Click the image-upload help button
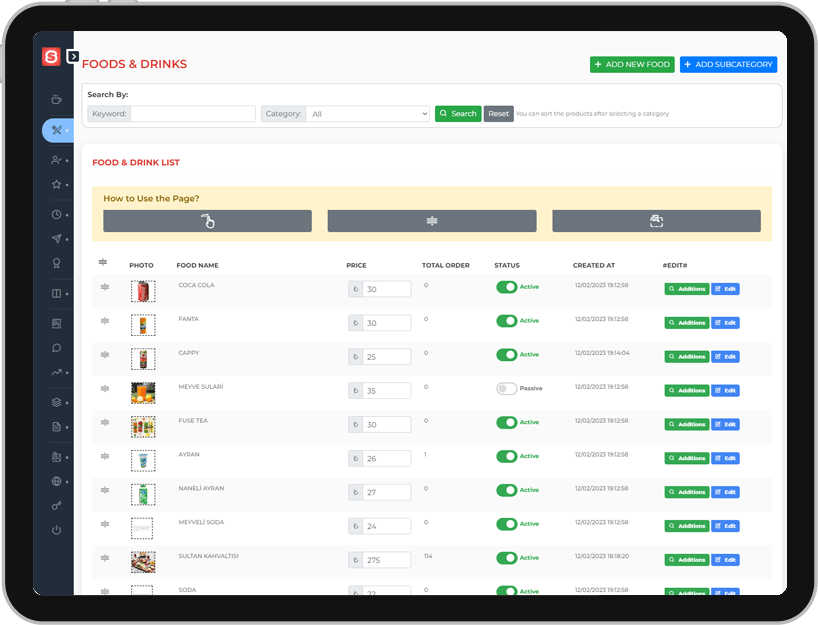818x625 pixels. click(x=656, y=221)
